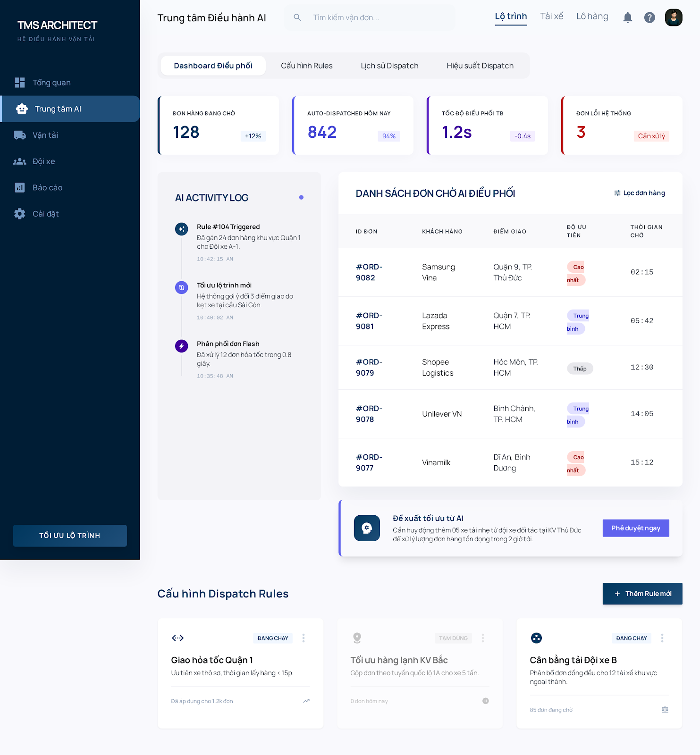Open Báo cáo in sidebar

[x=70, y=188]
